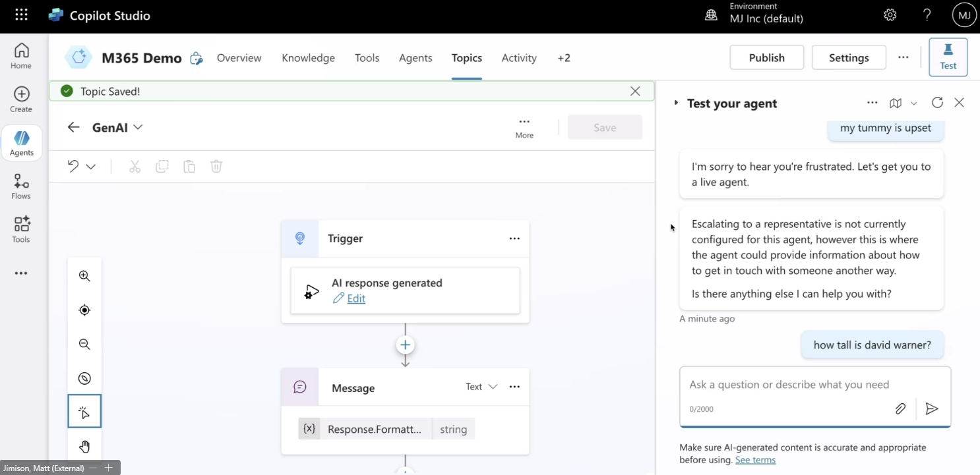
Task: Close the Test your agent pane
Action: [959, 103]
